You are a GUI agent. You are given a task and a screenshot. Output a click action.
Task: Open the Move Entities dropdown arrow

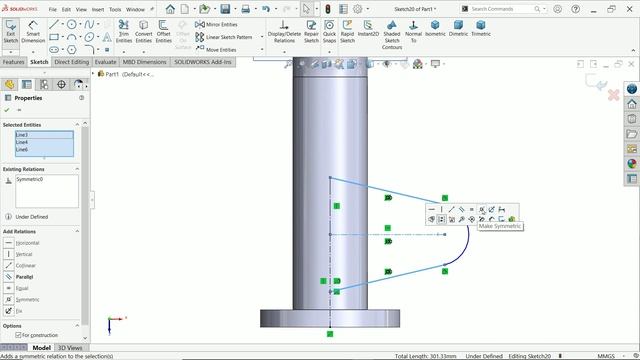coord(262,50)
